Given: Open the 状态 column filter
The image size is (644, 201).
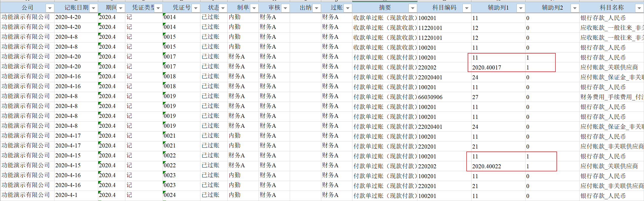Looking at the screenshot, I should point(223,8).
